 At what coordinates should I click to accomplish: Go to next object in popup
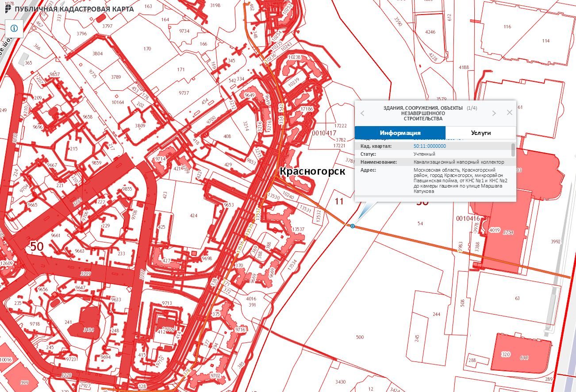(x=494, y=113)
